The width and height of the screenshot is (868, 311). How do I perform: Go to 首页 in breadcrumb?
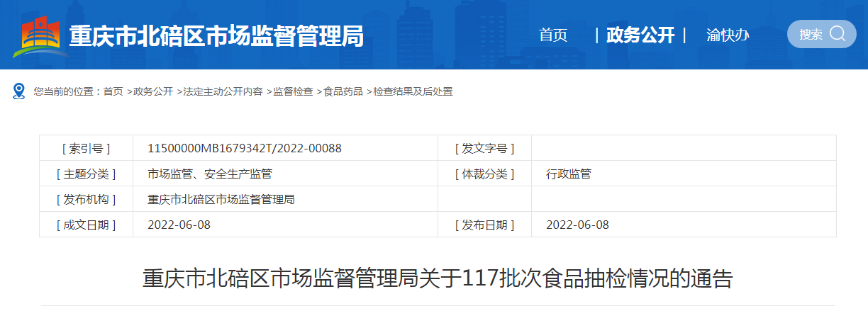pyautogui.click(x=113, y=91)
